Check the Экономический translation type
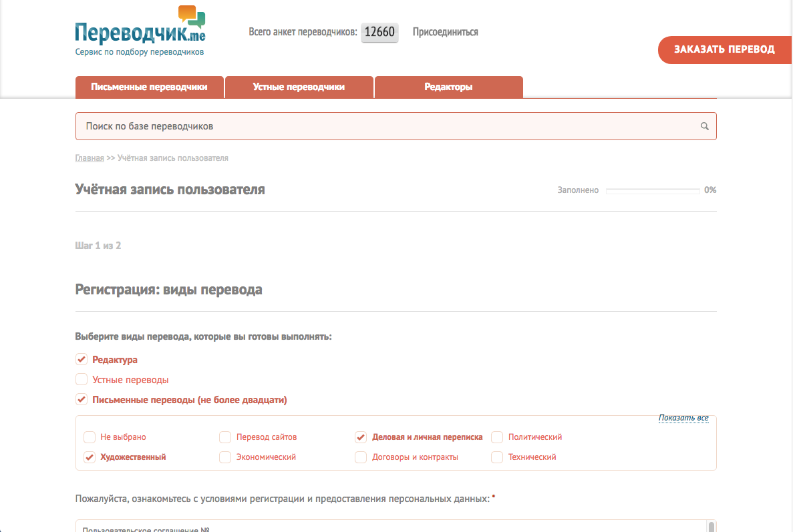Screen dimensions: 793x532 225,457
